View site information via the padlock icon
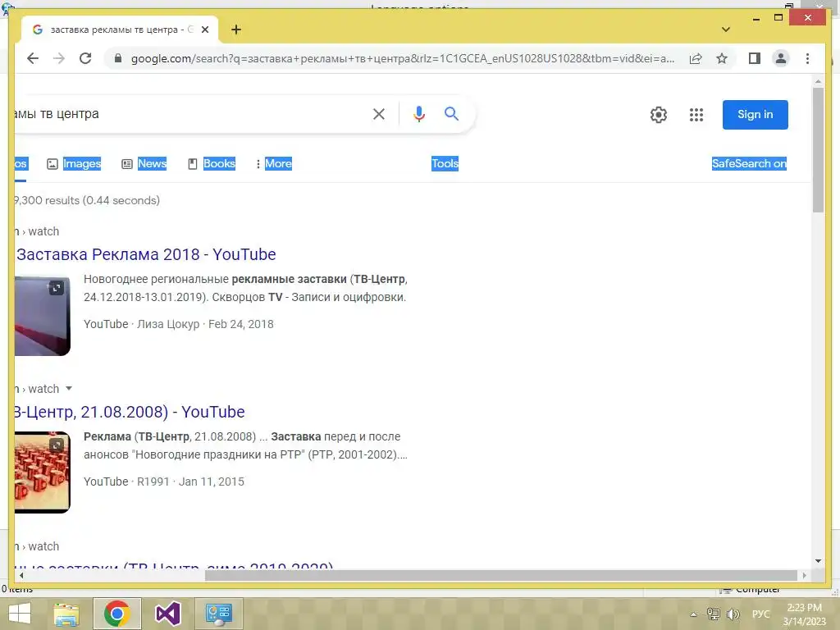The width and height of the screenshot is (840, 630). coord(118,58)
